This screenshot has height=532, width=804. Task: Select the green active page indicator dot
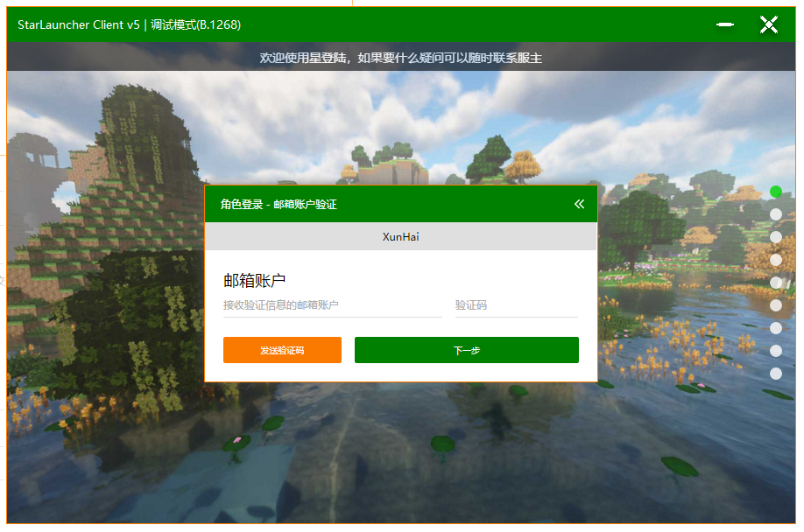[776, 192]
